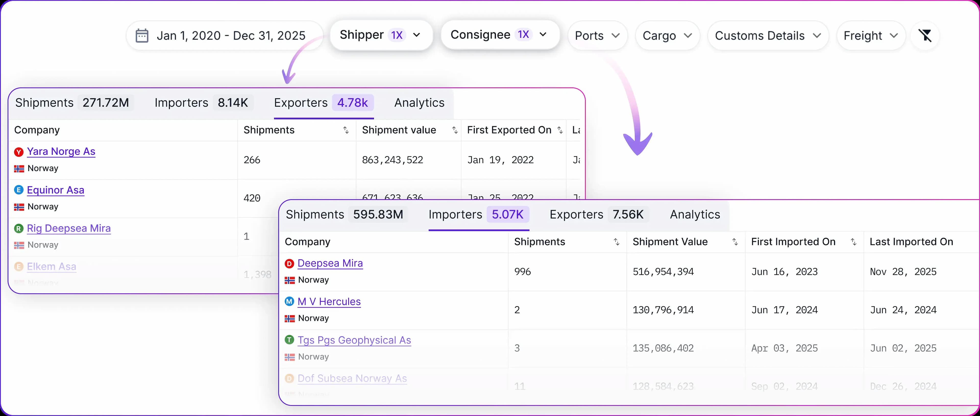Viewport: 980px width, 416px height.
Task: Click Norway flag under Yara Norge As
Action: pos(19,169)
